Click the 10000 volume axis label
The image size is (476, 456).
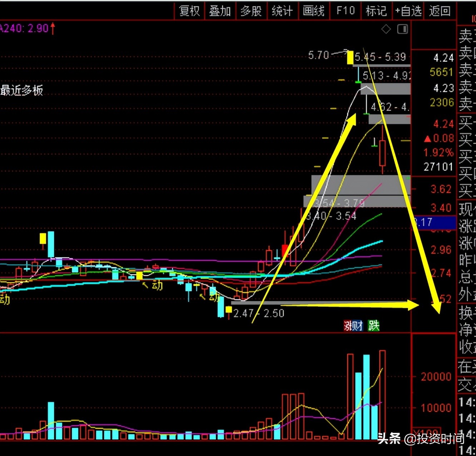point(436,408)
